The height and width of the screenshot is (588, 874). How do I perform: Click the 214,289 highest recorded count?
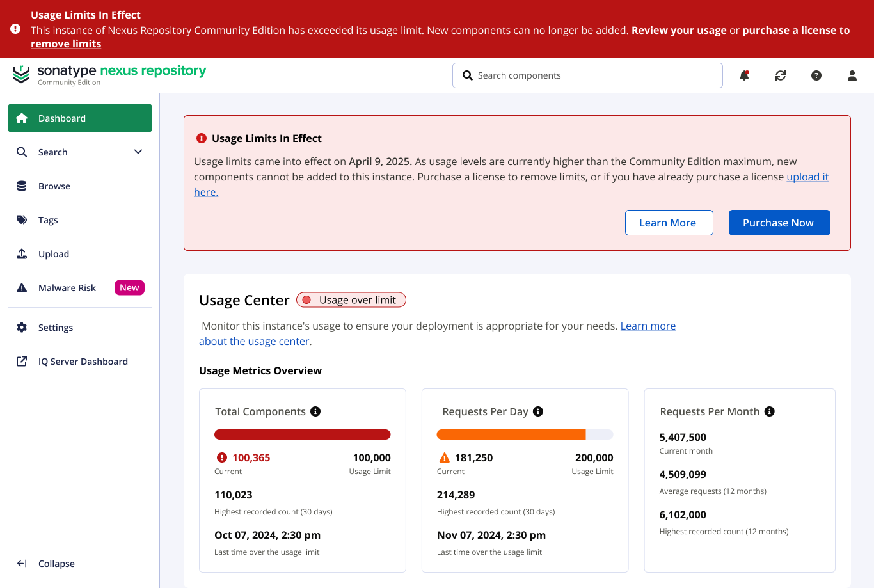[x=456, y=495]
